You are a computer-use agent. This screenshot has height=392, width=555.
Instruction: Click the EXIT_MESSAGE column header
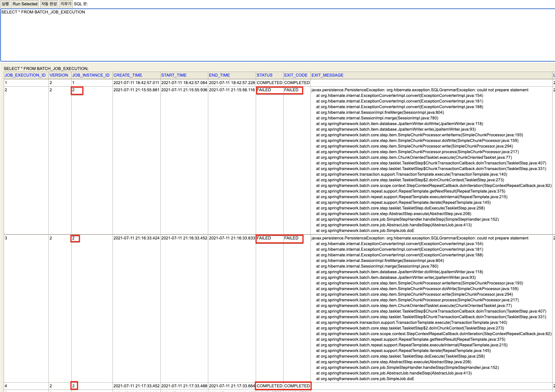pos(327,75)
